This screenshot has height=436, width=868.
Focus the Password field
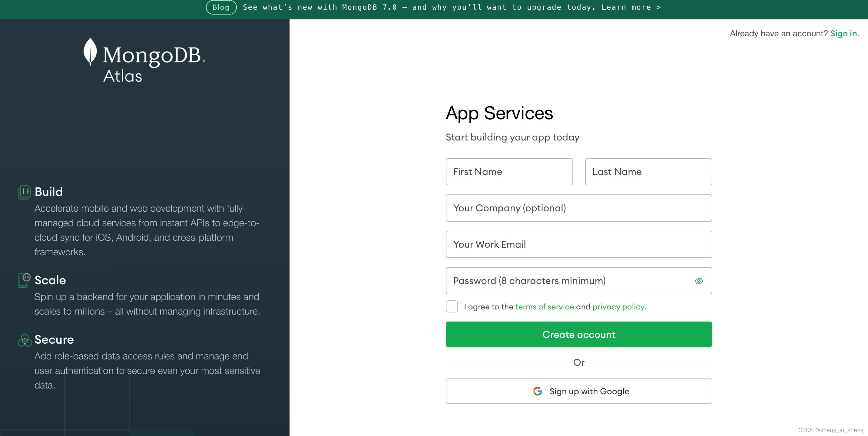(x=578, y=281)
